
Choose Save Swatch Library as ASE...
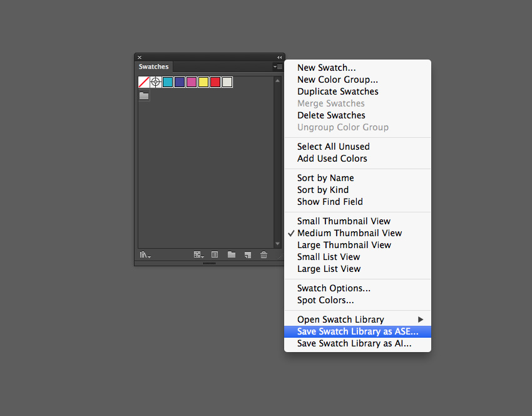pyautogui.click(x=357, y=331)
